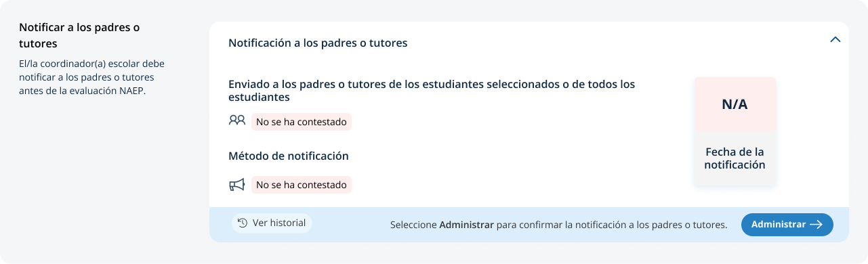This screenshot has height=264, width=868.
Task: Click the N/A date notification card
Action: click(x=735, y=131)
